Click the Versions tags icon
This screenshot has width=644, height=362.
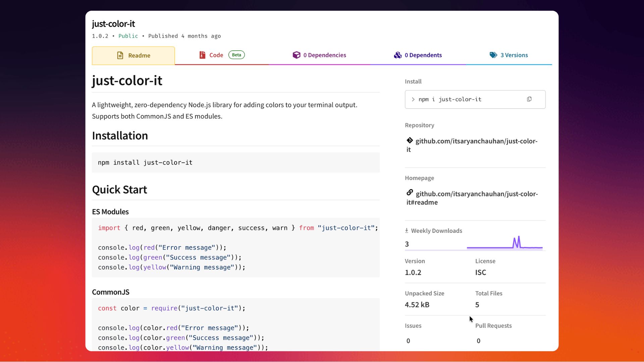[493, 55]
